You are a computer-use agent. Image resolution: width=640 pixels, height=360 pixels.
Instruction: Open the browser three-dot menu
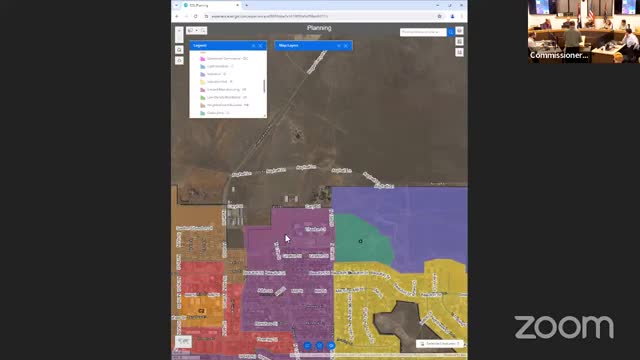pyautogui.click(x=462, y=16)
